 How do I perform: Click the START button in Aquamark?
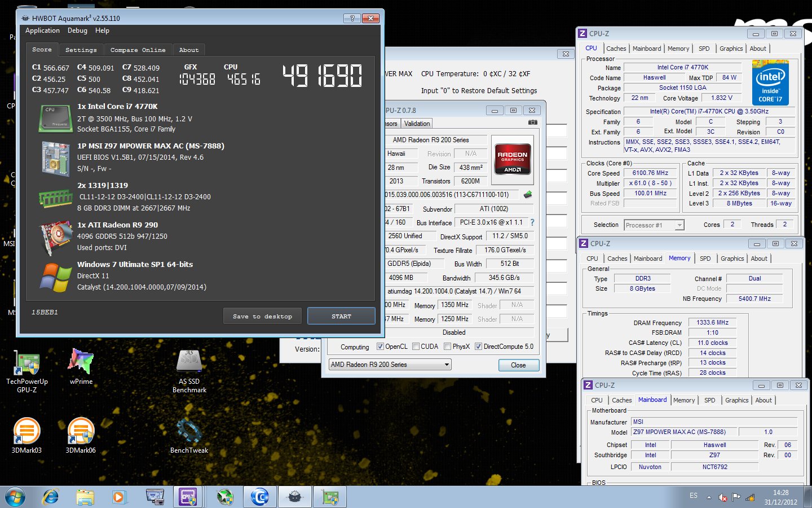pyautogui.click(x=341, y=316)
